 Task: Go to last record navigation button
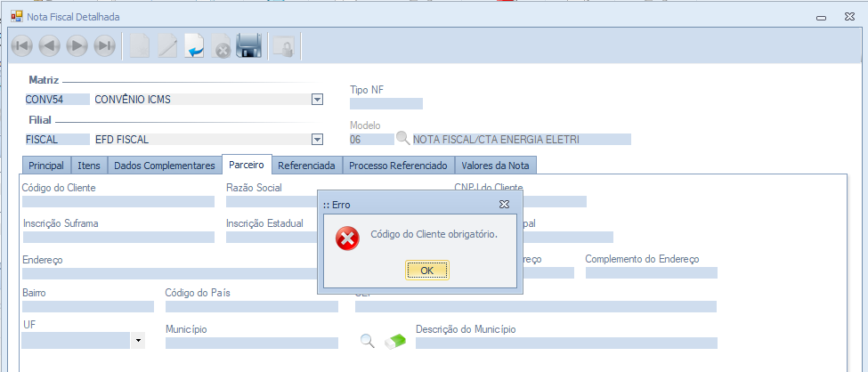104,46
